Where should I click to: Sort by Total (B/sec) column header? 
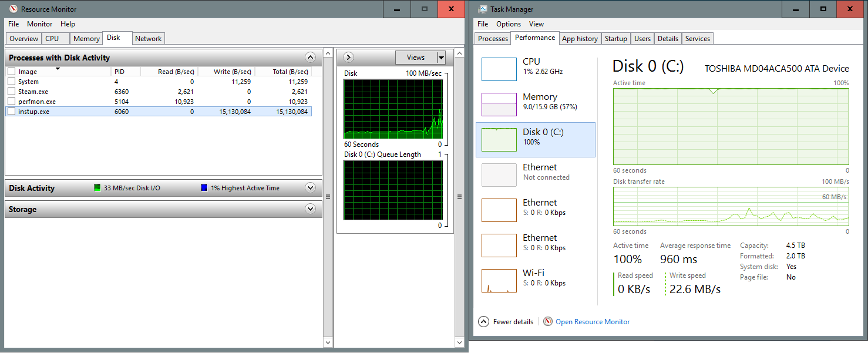(x=283, y=72)
